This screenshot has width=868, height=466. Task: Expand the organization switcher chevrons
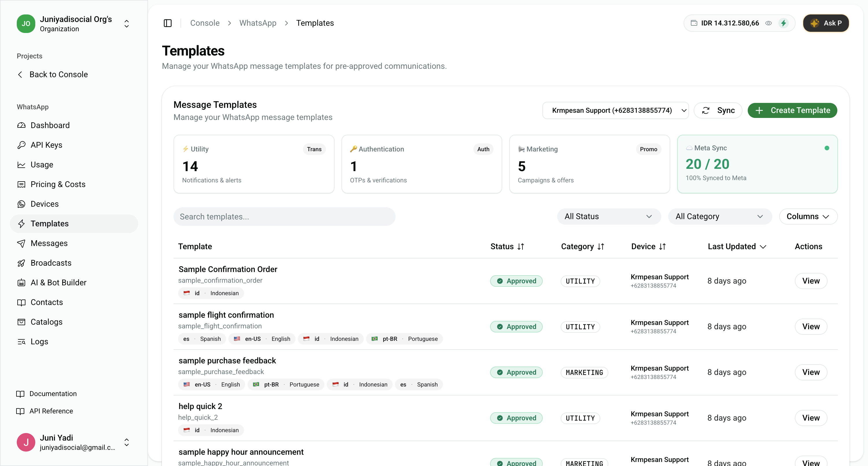tap(127, 24)
